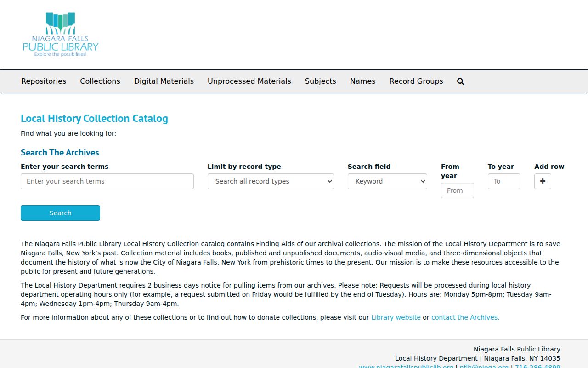This screenshot has height=368, width=588.
Task: Open the Search field Keyword dropdown
Action: tap(387, 181)
